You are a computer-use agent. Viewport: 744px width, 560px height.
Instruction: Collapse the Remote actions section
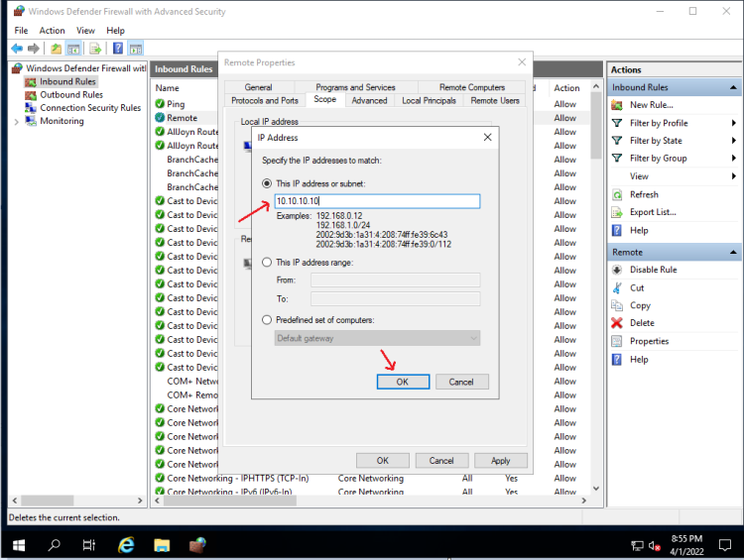tap(733, 253)
